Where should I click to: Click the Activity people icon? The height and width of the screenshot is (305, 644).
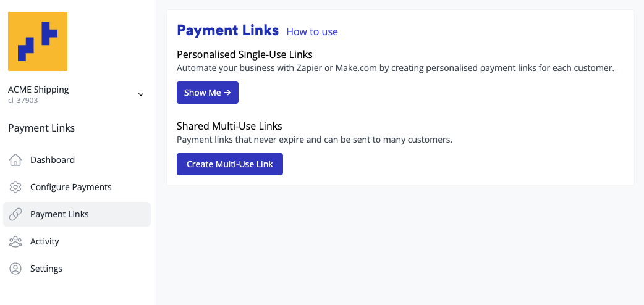point(16,241)
